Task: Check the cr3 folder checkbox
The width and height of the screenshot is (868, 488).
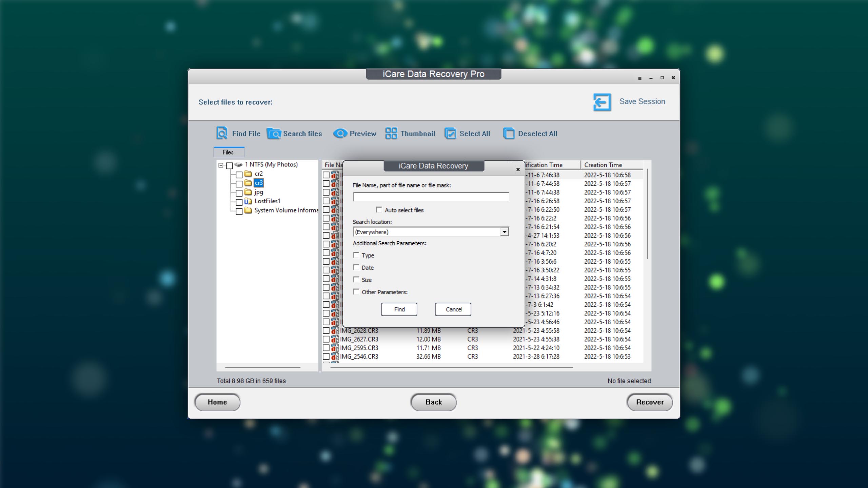Action: pyautogui.click(x=239, y=184)
